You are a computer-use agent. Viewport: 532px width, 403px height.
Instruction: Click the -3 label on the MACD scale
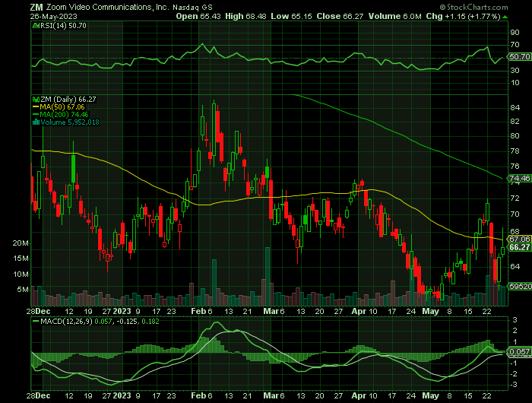click(514, 385)
